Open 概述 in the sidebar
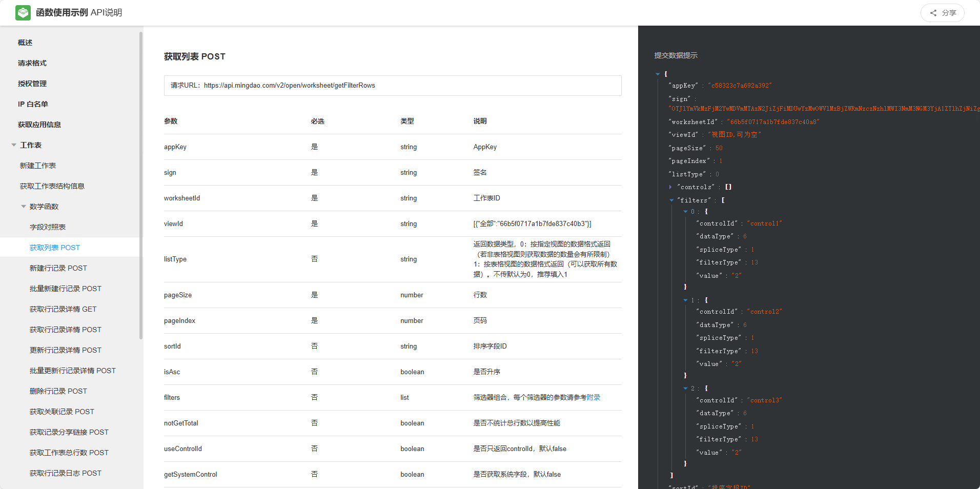The height and width of the screenshot is (489, 980). click(x=25, y=43)
